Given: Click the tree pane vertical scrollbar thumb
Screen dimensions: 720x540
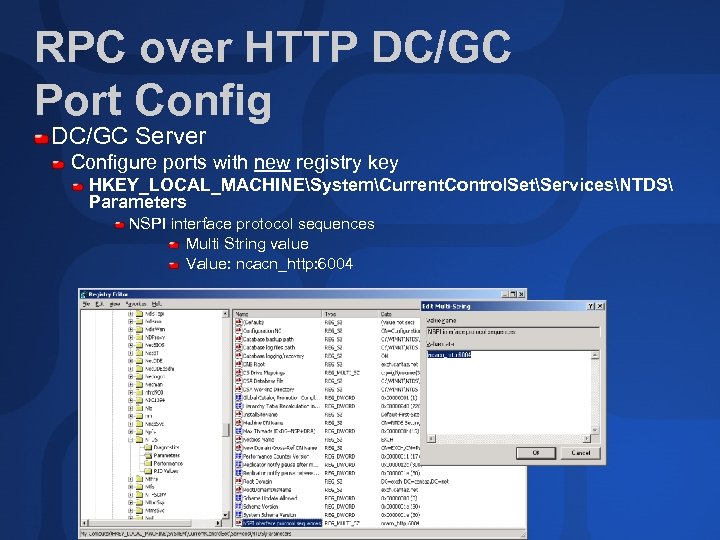Looking at the screenshot, I should pyautogui.click(x=225, y=430).
